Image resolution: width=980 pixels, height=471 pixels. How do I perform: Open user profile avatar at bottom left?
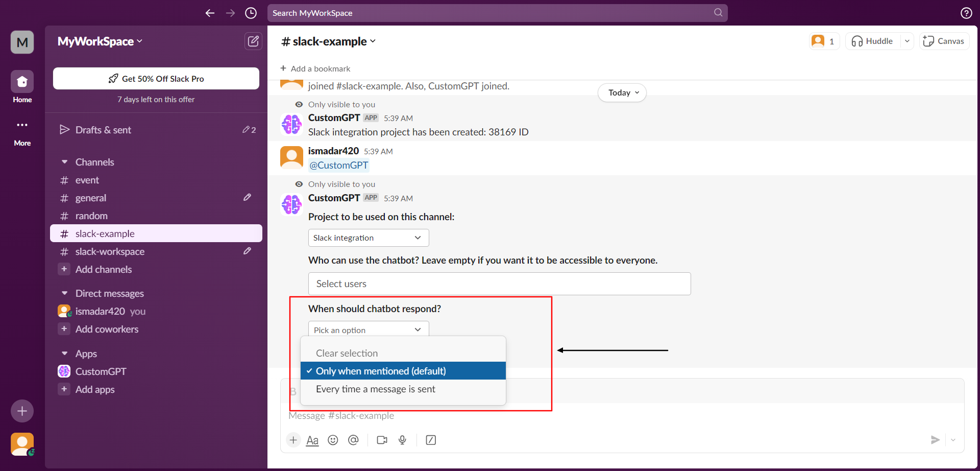[x=22, y=444]
